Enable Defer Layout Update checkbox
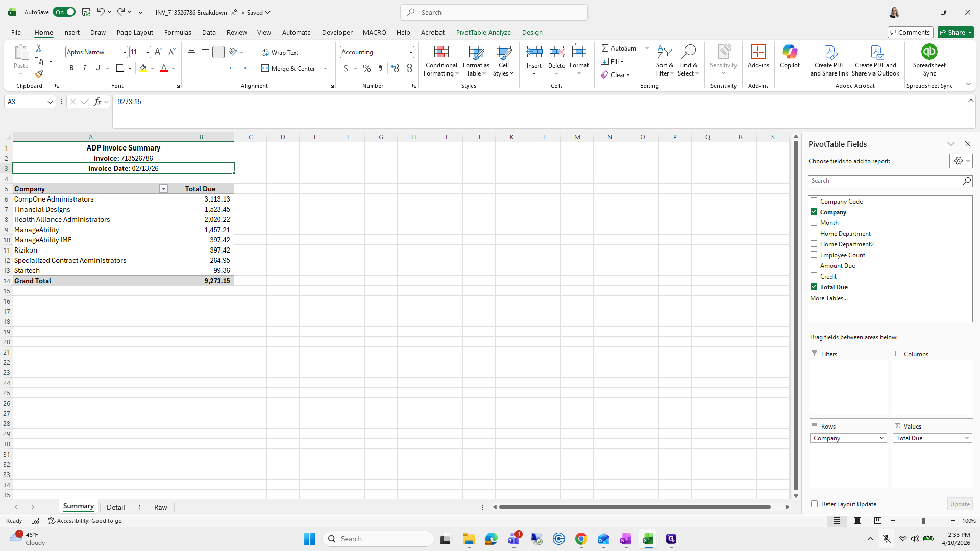 click(815, 504)
